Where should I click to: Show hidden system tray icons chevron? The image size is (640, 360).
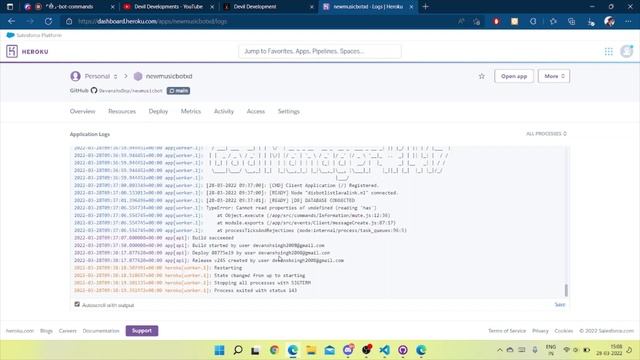(x=500, y=350)
